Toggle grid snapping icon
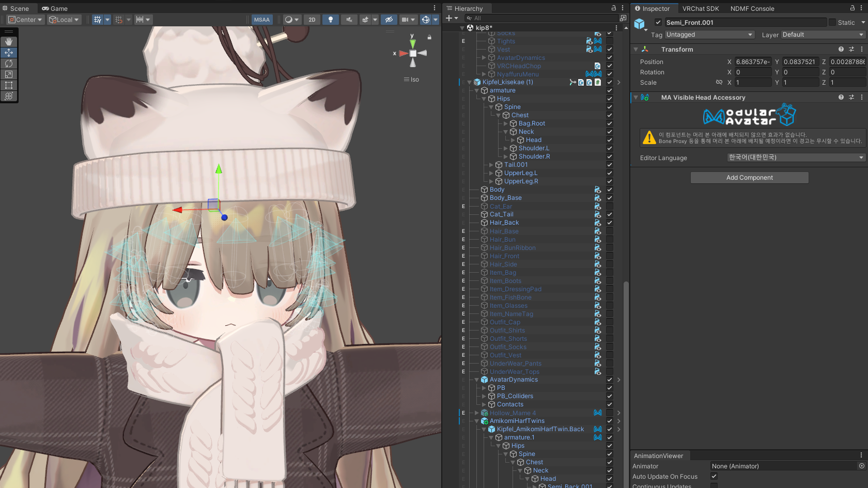This screenshot has width=868, height=488. [119, 20]
